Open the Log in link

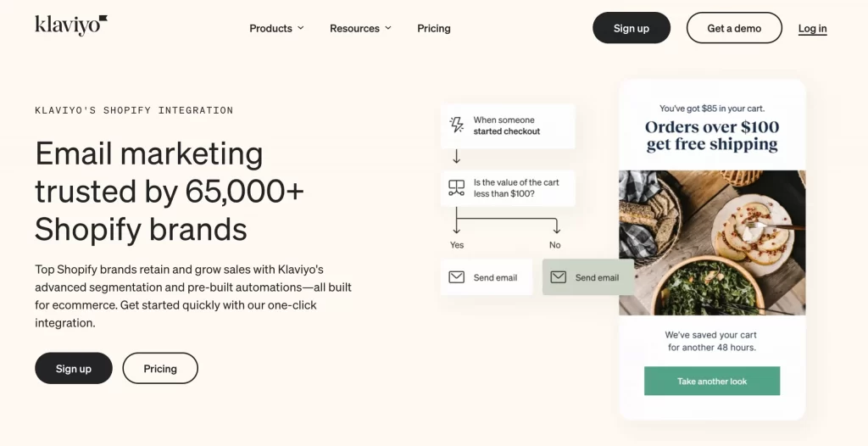coord(813,28)
